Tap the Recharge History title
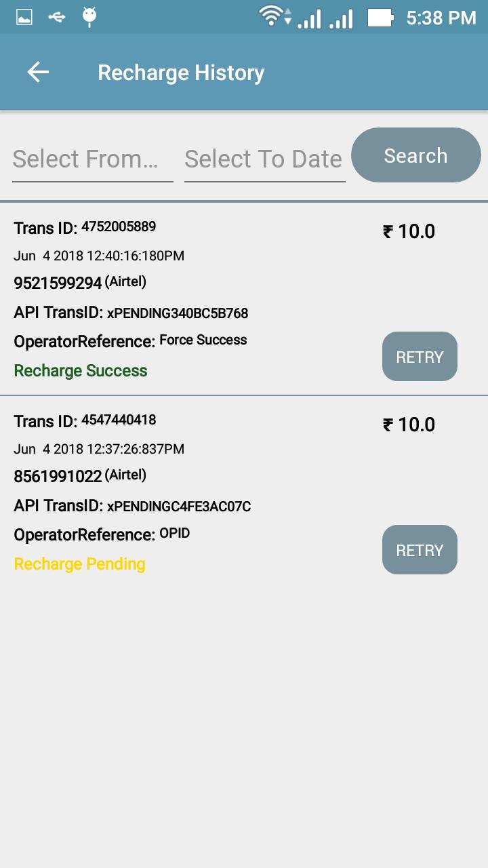488x868 pixels. coord(181,73)
